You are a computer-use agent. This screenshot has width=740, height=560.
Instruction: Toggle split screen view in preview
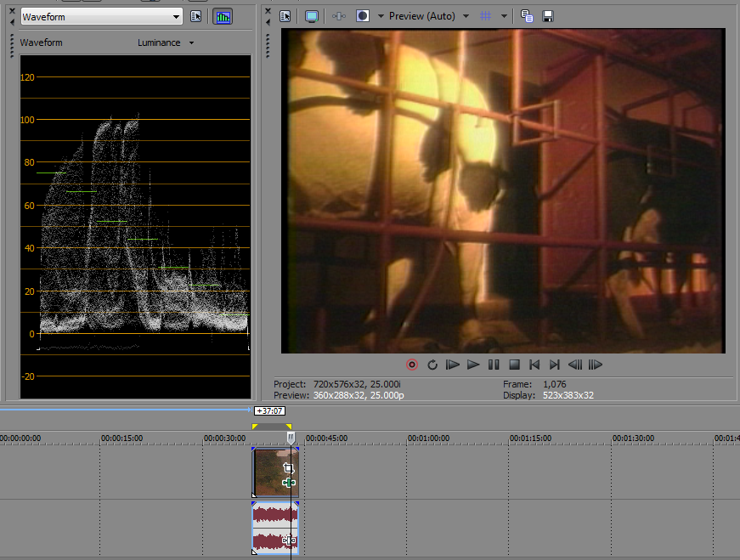pyautogui.click(x=363, y=16)
